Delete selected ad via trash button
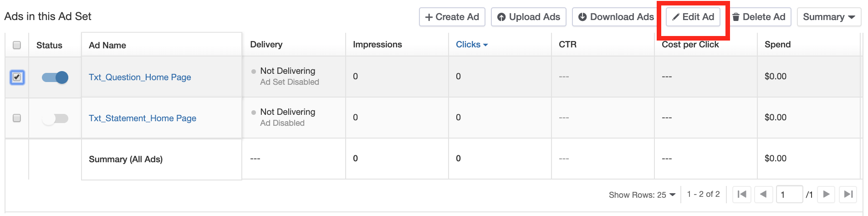The image size is (868, 216). point(759,17)
